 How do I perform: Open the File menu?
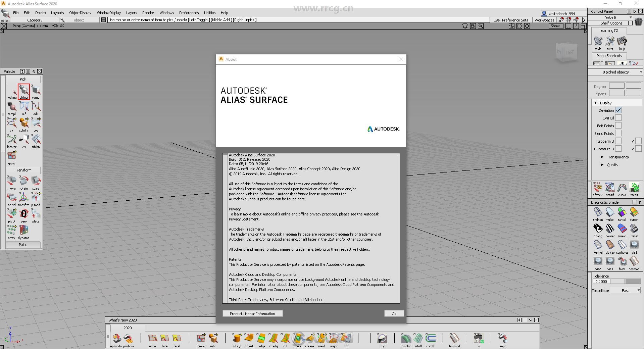tap(16, 13)
